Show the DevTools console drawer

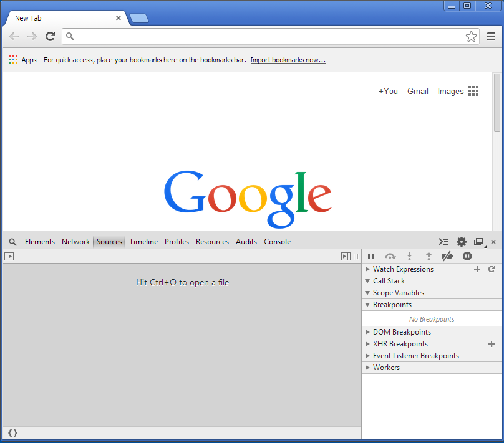coord(443,242)
